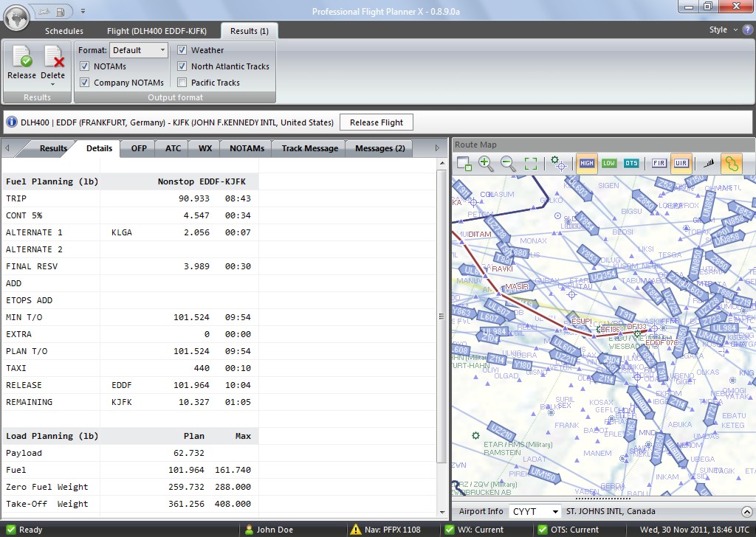Screen dimensions: 756x537
Task: Expand the Airport Info panel chevron
Action: point(746,511)
